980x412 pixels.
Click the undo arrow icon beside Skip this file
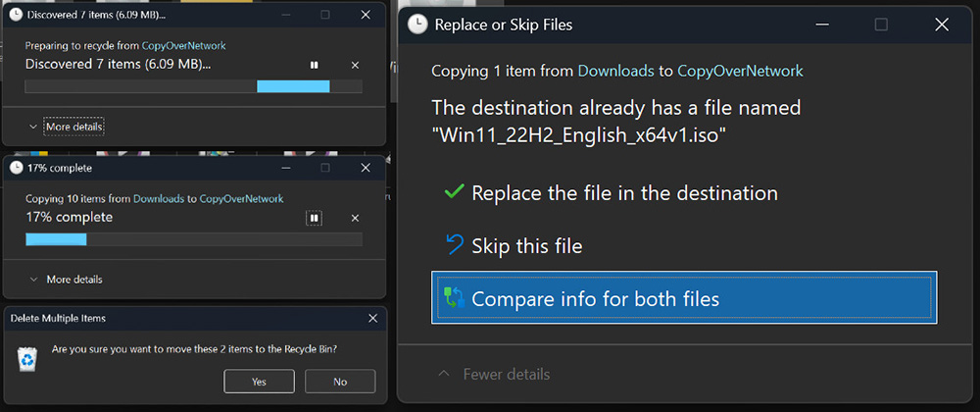click(x=454, y=245)
